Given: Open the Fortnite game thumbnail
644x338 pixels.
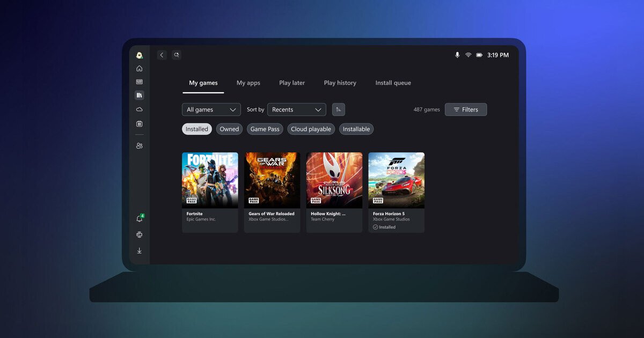Looking at the screenshot, I should (210, 180).
